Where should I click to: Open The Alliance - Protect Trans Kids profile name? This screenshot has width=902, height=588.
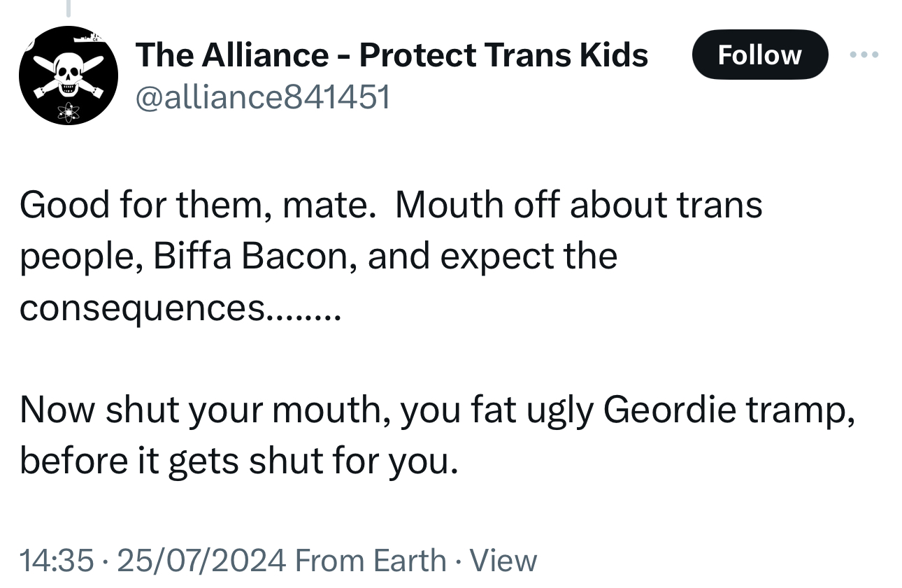pyautogui.click(x=392, y=55)
